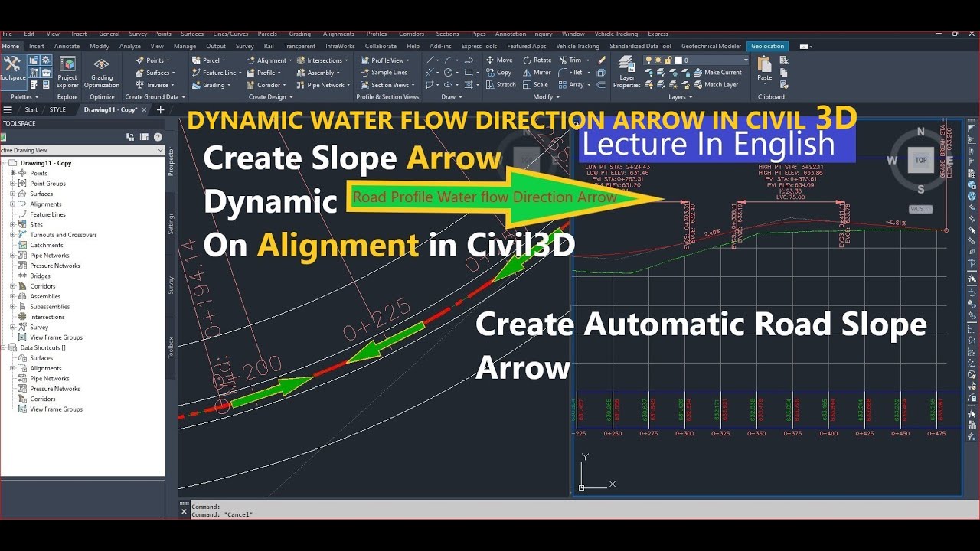Open the Corridors menu in menu bar
980x551 pixels.
(x=411, y=34)
